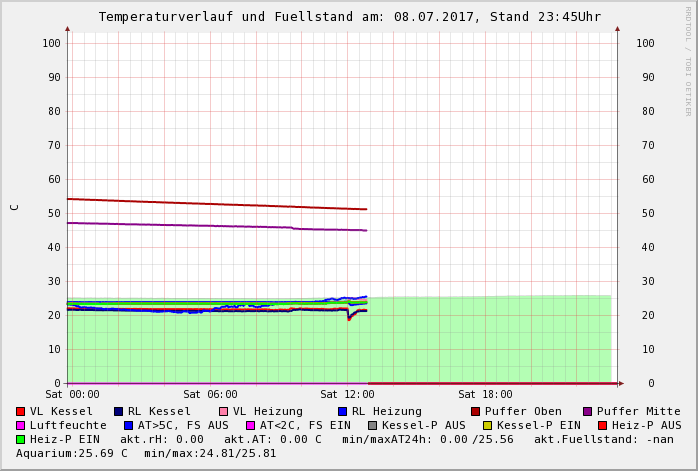Click the Sat 06:00 time axis label
This screenshot has height=471, width=698.
pyautogui.click(x=210, y=395)
